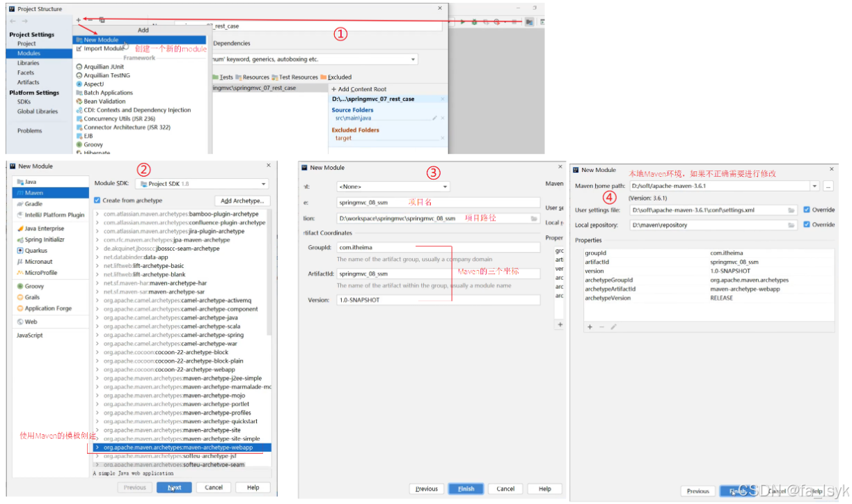Click the pencil edit icon for src\main\java
The height and width of the screenshot is (504, 852).
pyautogui.click(x=434, y=118)
